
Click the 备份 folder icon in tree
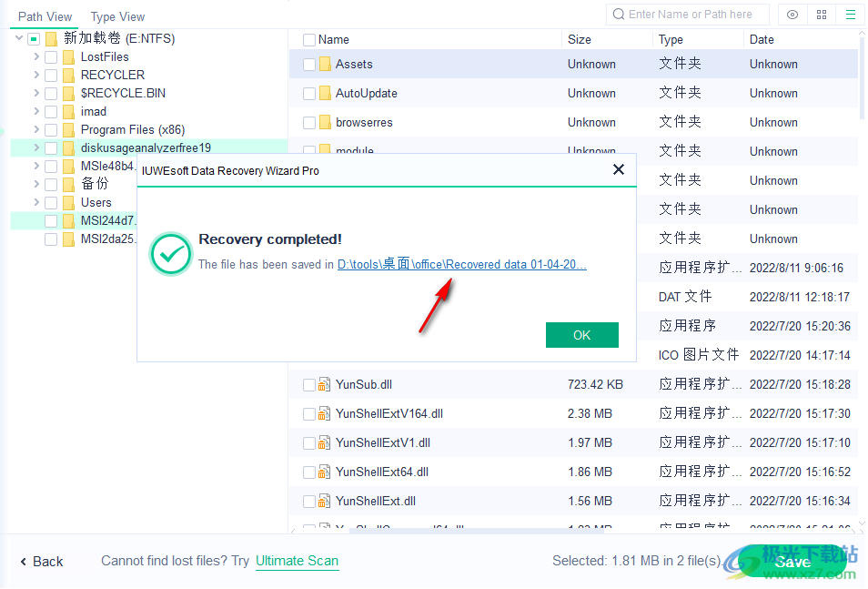[68, 185]
